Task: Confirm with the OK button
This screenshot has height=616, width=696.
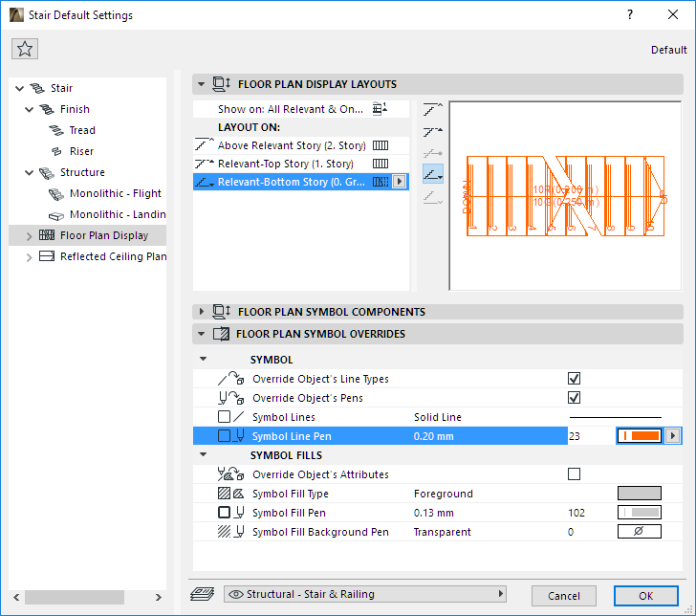Action: click(646, 596)
